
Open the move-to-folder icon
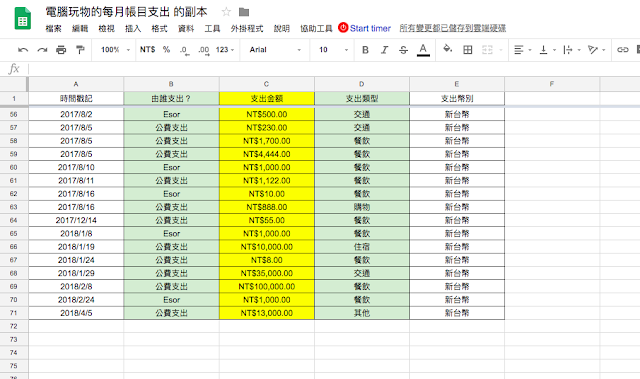click(244, 12)
